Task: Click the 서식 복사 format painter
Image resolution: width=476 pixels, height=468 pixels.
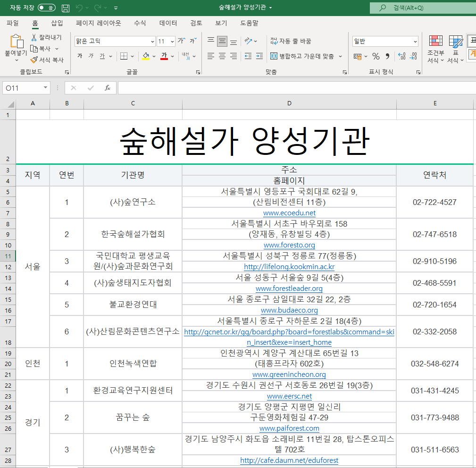Action: tap(47, 60)
